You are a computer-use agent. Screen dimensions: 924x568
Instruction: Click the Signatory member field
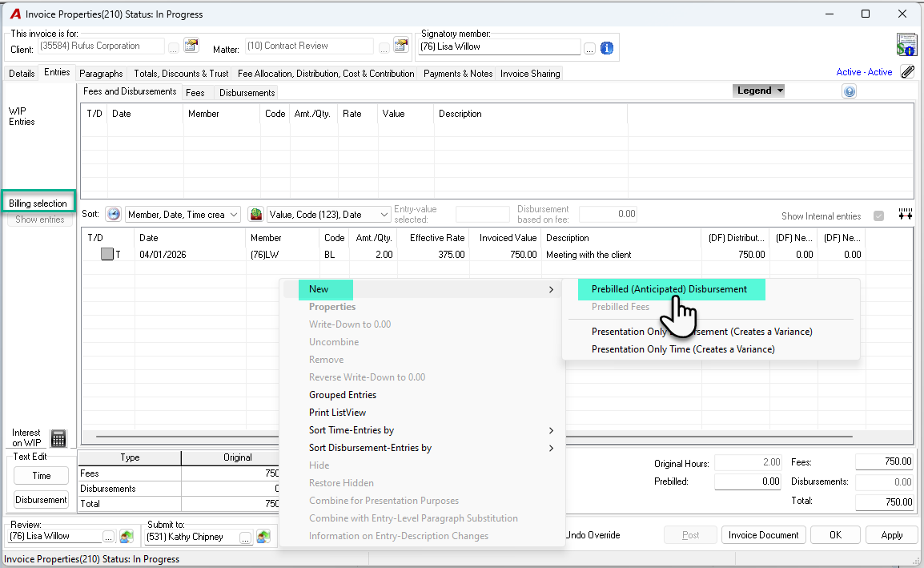pos(500,46)
